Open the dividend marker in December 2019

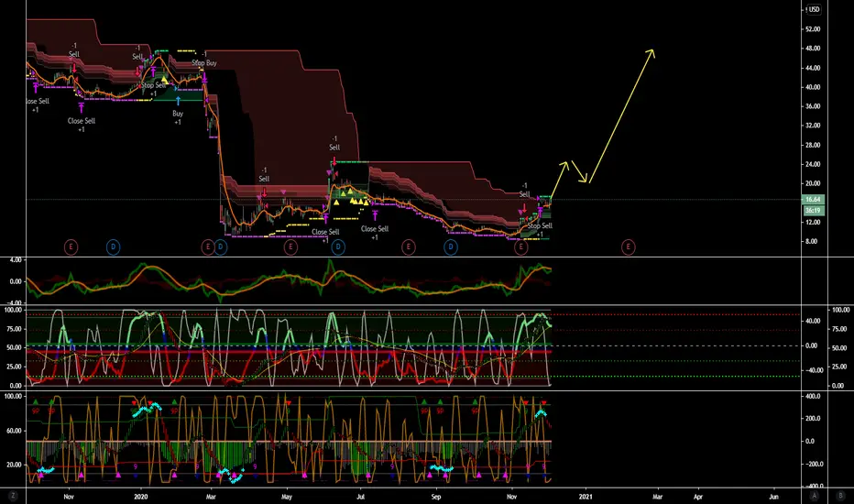[x=113, y=247]
